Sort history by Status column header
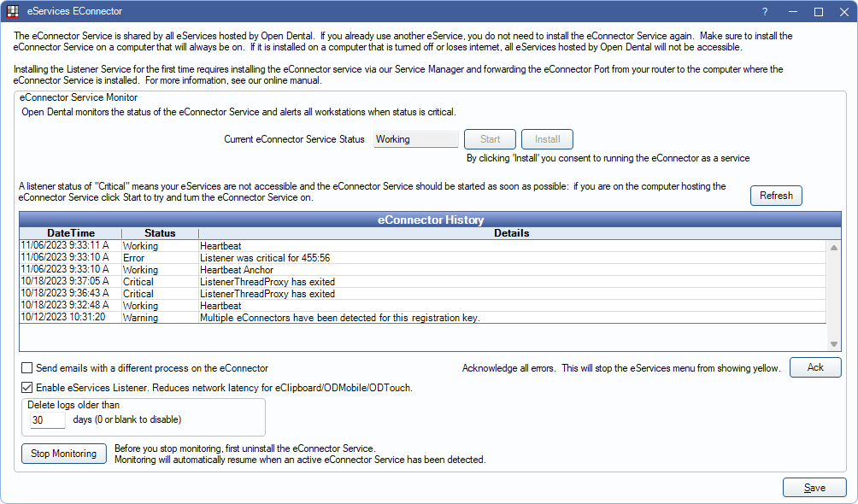This screenshot has width=858, height=504. tap(160, 233)
